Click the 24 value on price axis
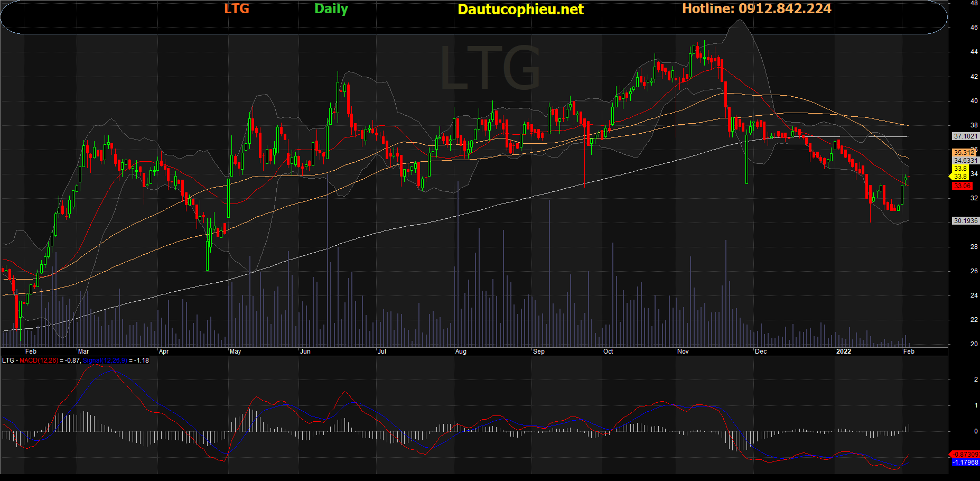This screenshot has height=481, width=980. [x=974, y=295]
